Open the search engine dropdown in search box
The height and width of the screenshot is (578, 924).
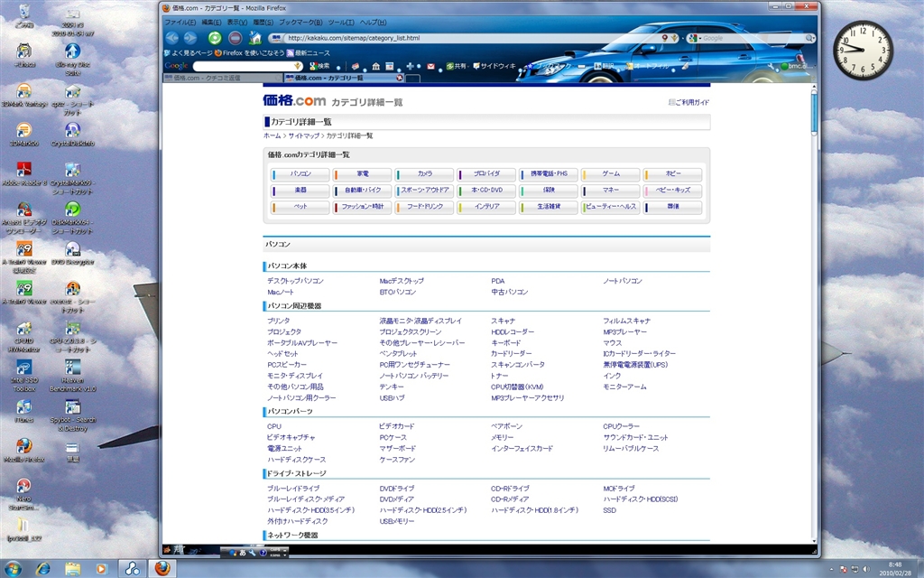point(694,38)
